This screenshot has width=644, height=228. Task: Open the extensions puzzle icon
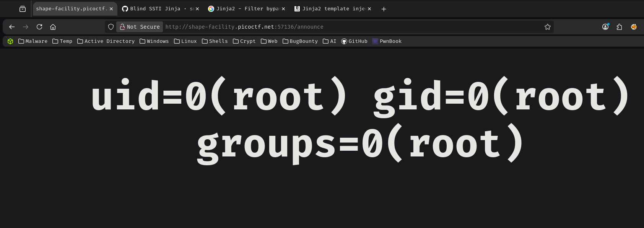(620, 27)
